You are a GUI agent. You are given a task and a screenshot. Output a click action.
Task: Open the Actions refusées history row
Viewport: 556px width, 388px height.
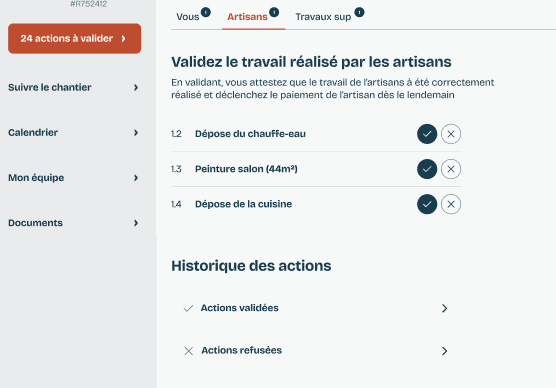tap(316, 351)
